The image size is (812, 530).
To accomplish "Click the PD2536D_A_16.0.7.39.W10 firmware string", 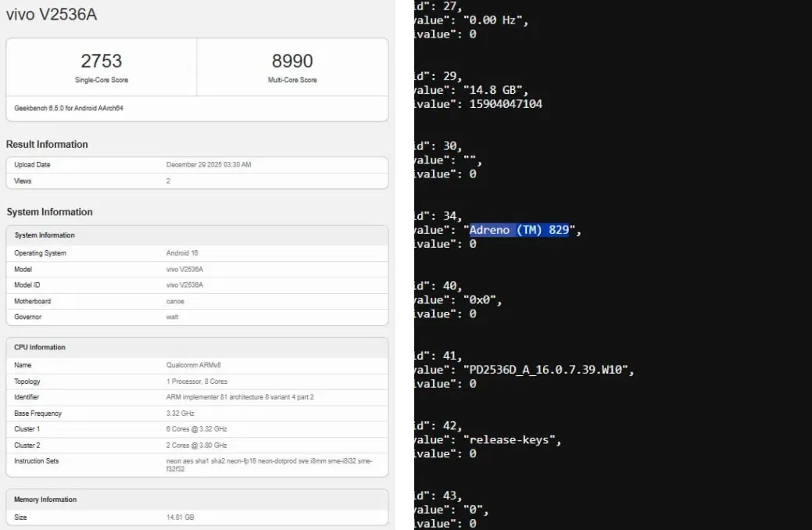I will [546, 370].
